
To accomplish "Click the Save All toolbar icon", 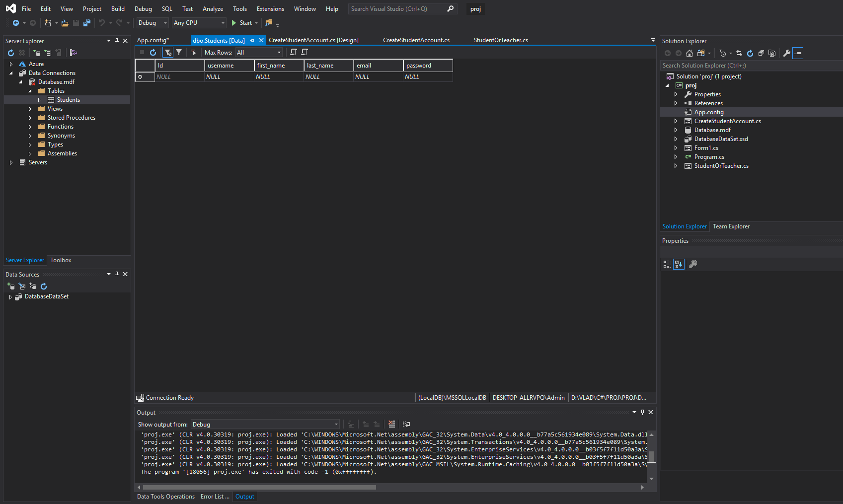I will pyautogui.click(x=87, y=23).
